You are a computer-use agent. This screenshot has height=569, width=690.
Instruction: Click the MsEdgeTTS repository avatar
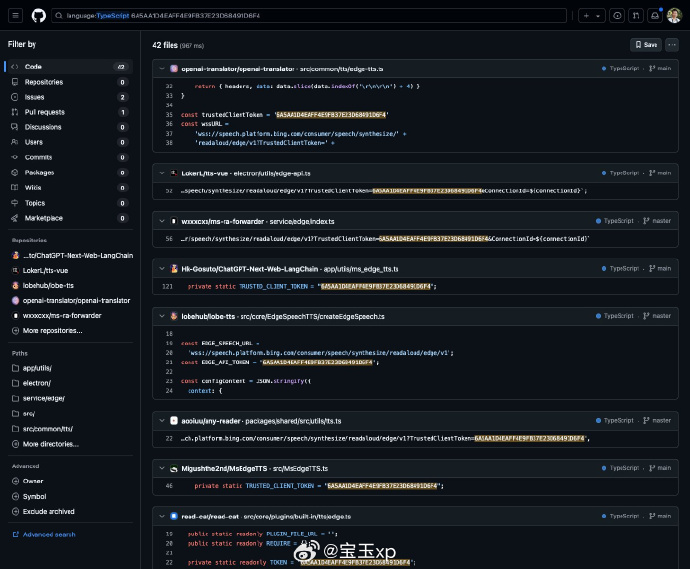click(x=174, y=469)
